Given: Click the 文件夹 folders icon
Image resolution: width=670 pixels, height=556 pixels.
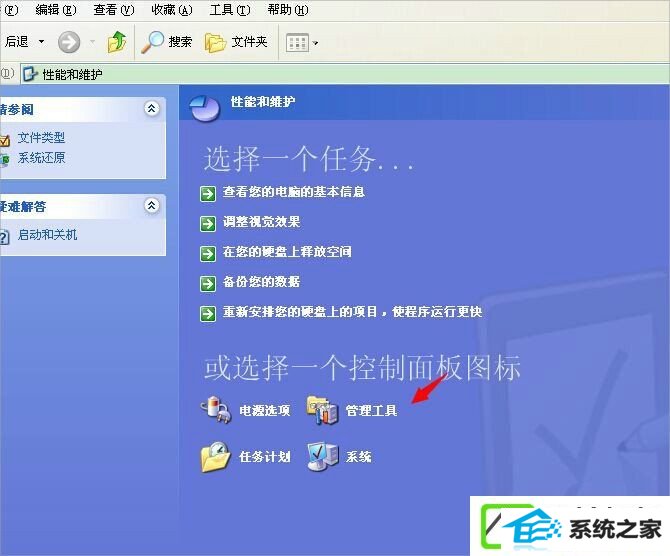Looking at the screenshot, I should (x=215, y=42).
